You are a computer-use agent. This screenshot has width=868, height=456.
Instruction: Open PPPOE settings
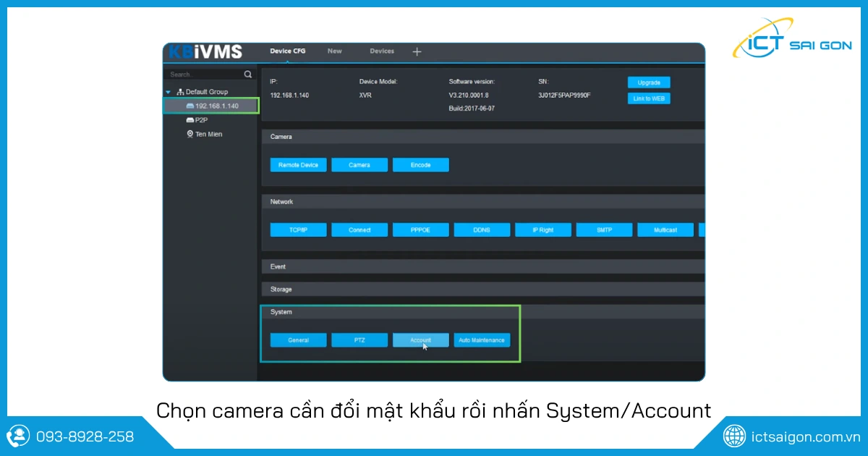click(x=421, y=230)
